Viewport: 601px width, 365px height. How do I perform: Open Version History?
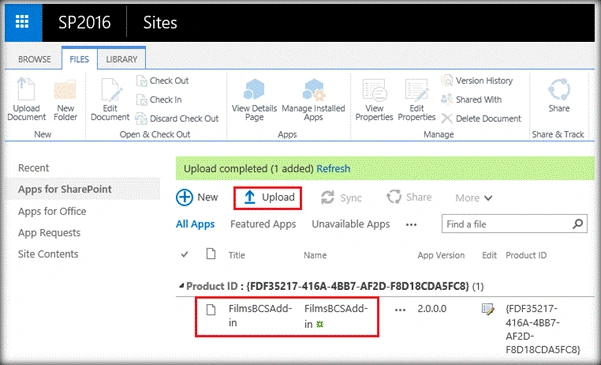click(x=477, y=81)
